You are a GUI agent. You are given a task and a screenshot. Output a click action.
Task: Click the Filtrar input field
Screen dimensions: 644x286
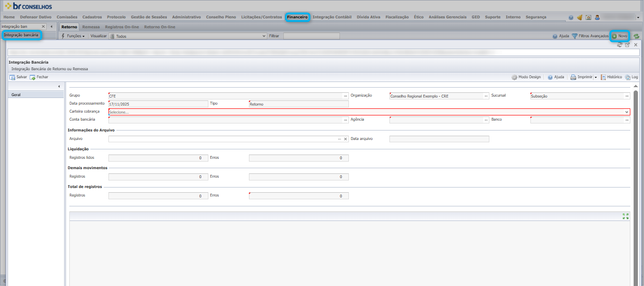point(311,36)
